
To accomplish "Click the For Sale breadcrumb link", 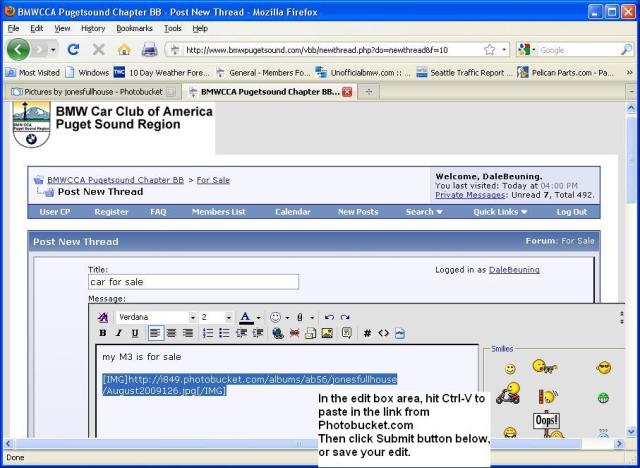I will click(x=213, y=180).
